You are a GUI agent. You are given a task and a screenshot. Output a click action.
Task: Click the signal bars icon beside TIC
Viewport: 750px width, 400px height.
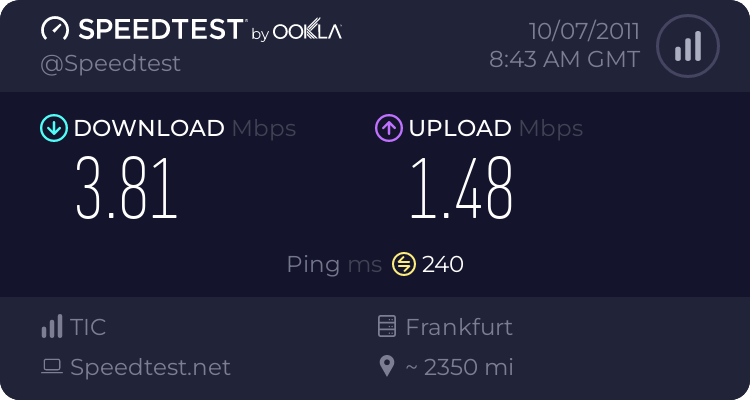[52, 327]
